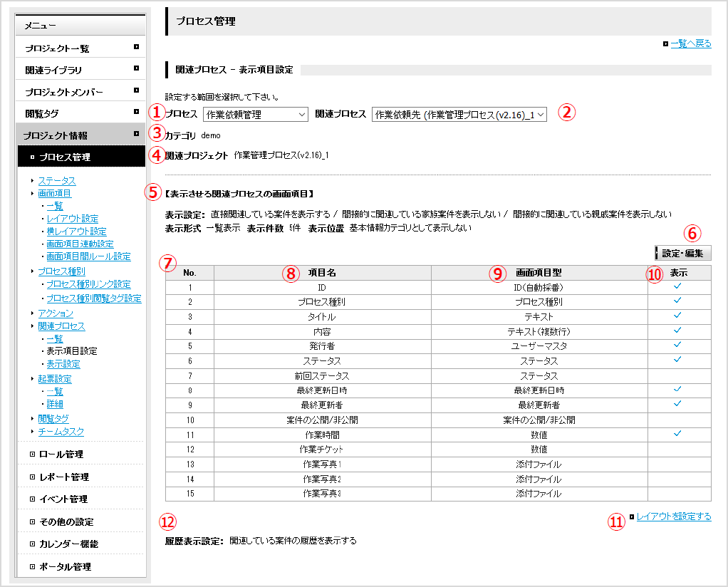Screen dimensions: 728x587
Task: Open レイアウト設定 in the sidebar
Action: pyautogui.click(x=73, y=219)
